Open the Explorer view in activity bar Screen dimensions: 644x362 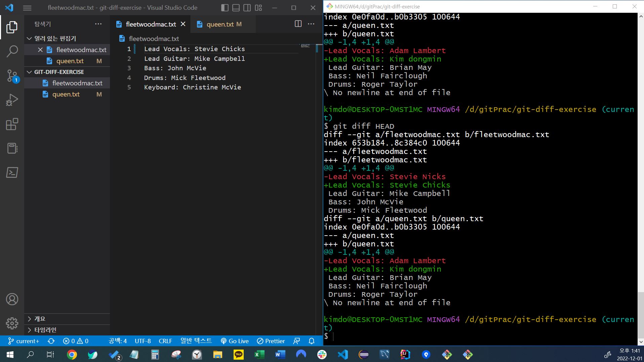click(12, 27)
